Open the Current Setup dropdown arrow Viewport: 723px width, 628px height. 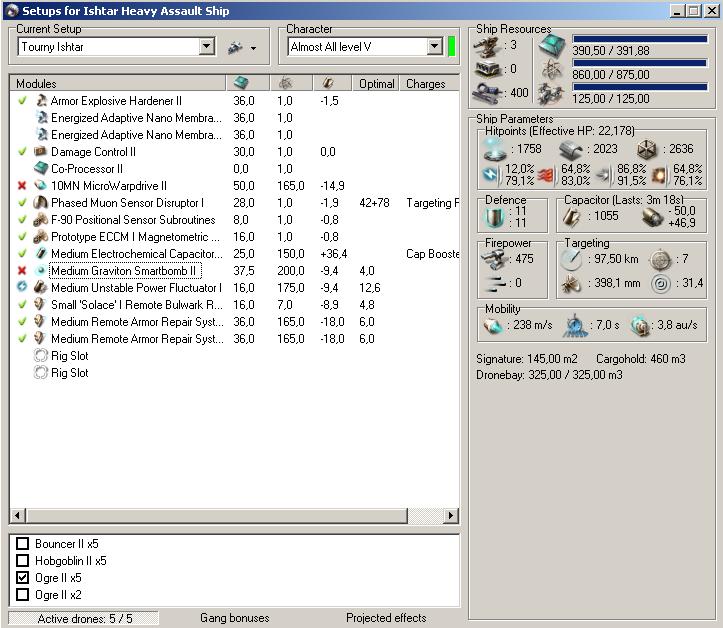[x=207, y=47]
